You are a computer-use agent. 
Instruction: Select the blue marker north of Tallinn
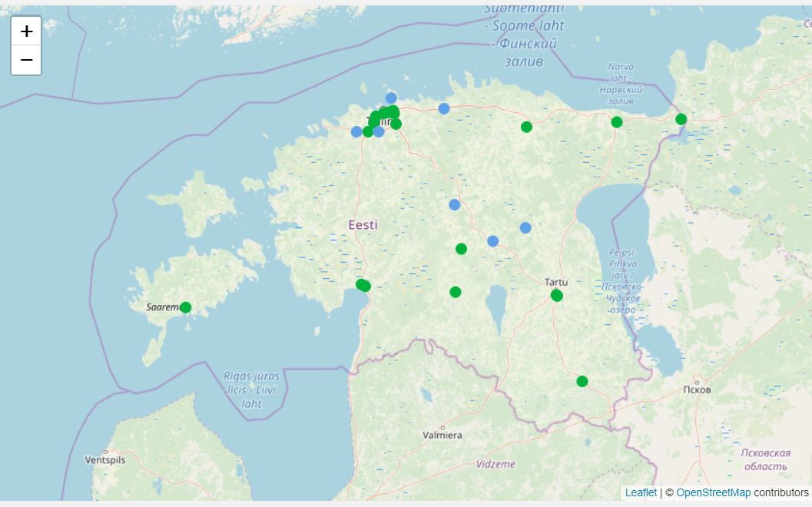pyautogui.click(x=391, y=98)
